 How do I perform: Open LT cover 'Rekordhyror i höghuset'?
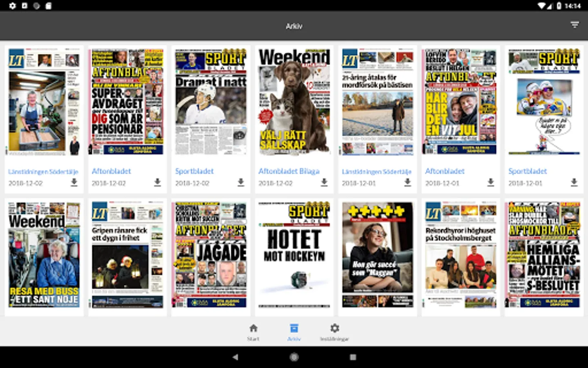[x=461, y=255]
